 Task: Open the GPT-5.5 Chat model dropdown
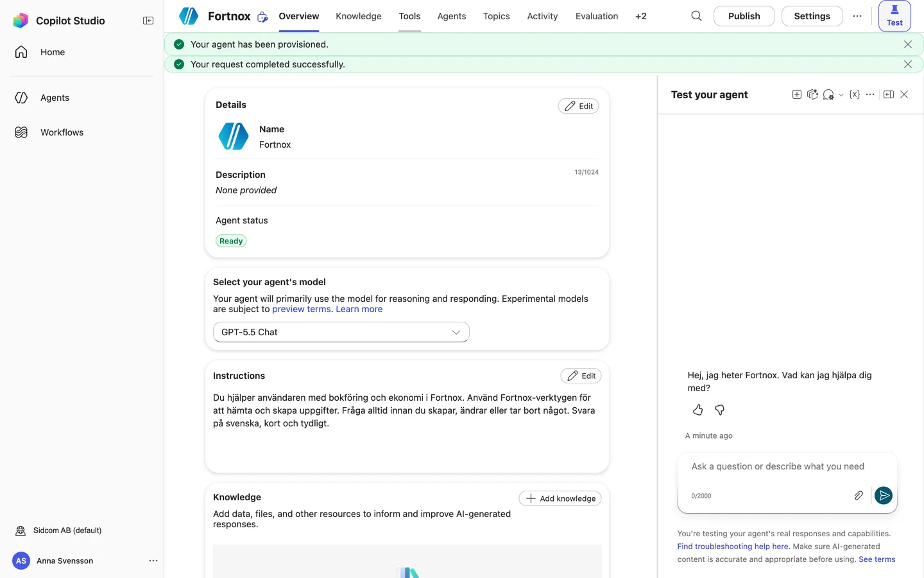point(341,332)
